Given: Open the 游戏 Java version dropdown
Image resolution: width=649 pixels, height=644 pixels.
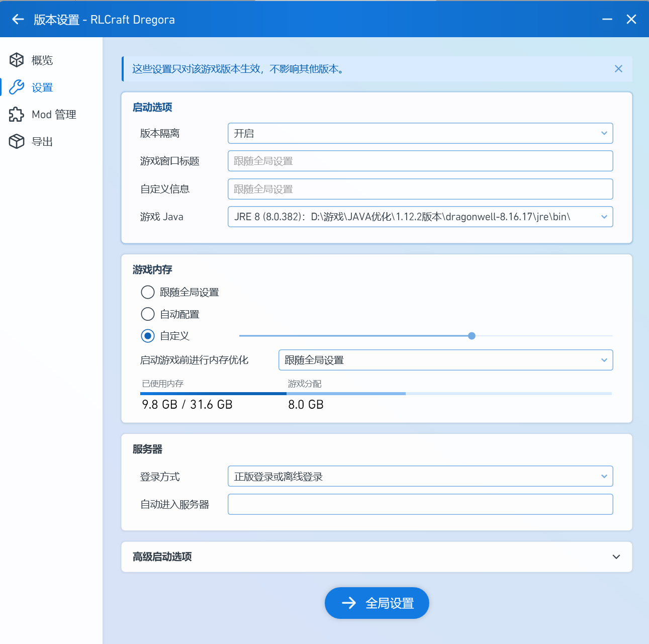Looking at the screenshot, I should coord(420,217).
